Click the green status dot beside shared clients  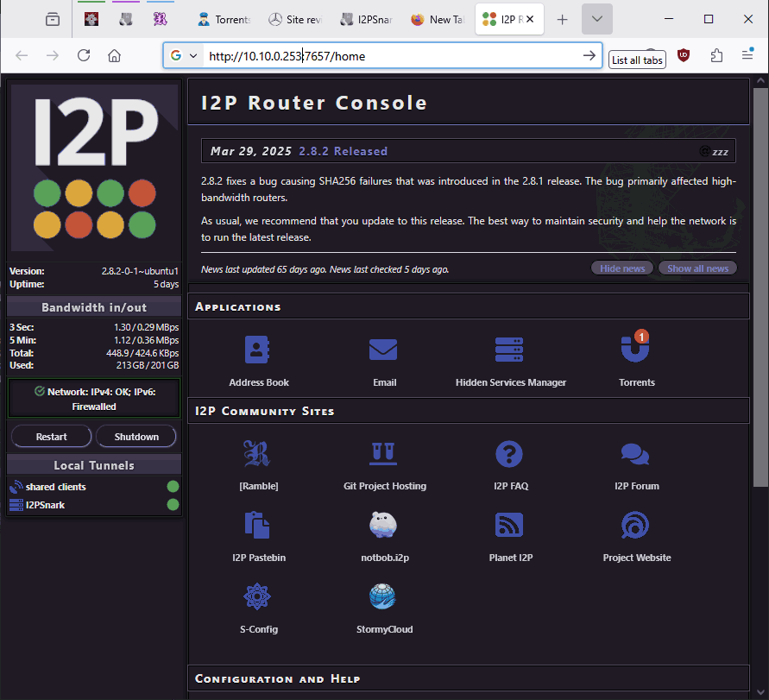(x=173, y=486)
